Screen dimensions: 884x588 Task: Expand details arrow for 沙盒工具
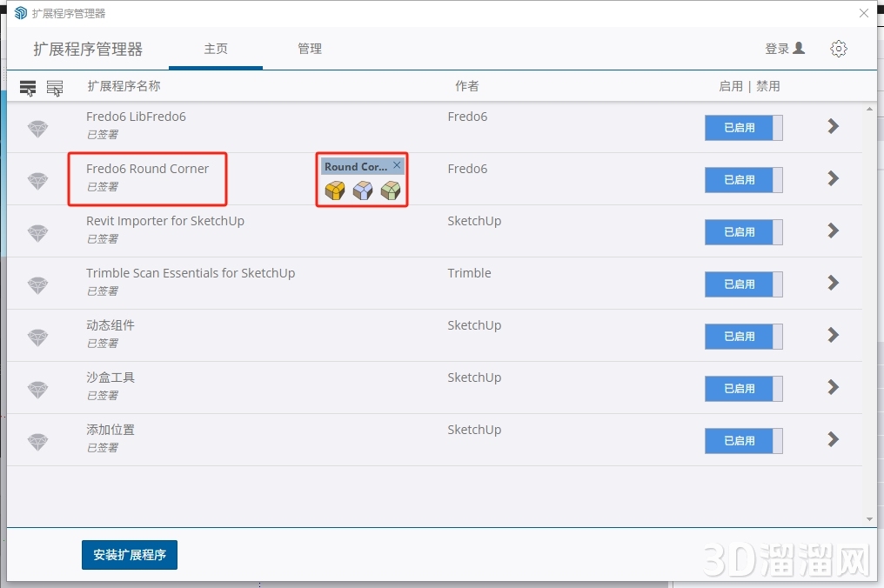pyautogui.click(x=833, y=387)
